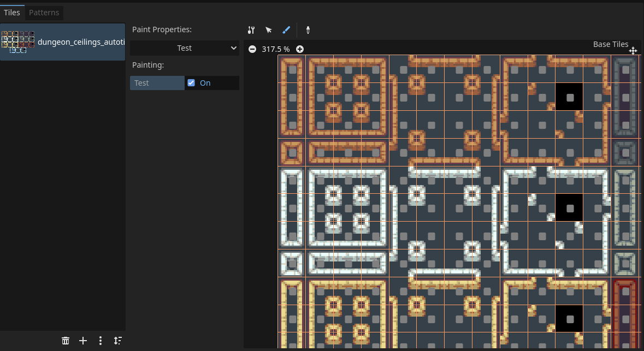This screenshot has width=644, height=351.
Task: Click the pan grabber next to Base Tiles
Action: point(633,50)
